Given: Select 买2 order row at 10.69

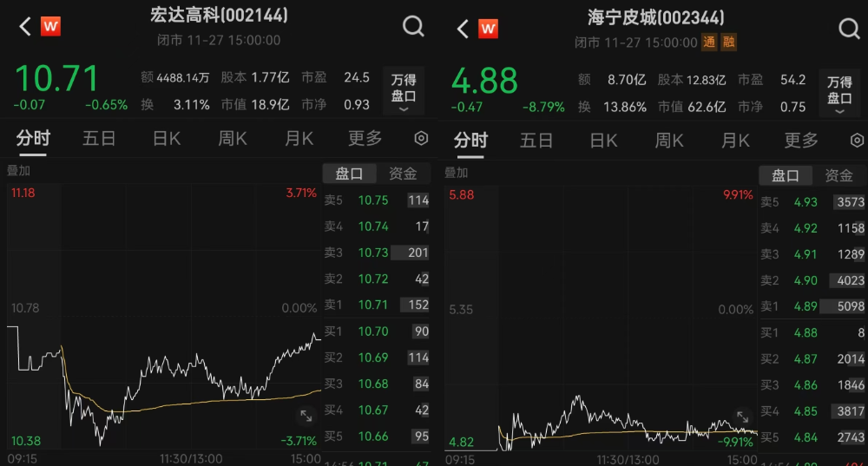Looking at the screenshot, I should coord(377,358).
